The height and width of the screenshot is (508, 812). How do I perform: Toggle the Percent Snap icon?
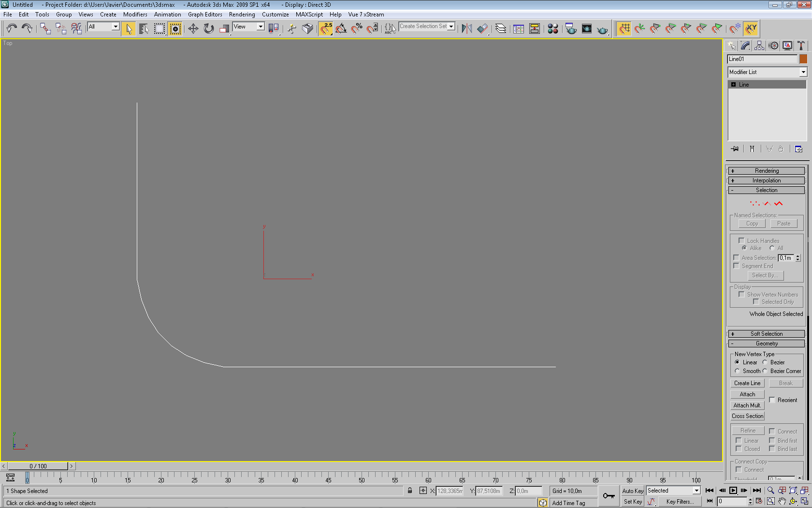[357, 29]
